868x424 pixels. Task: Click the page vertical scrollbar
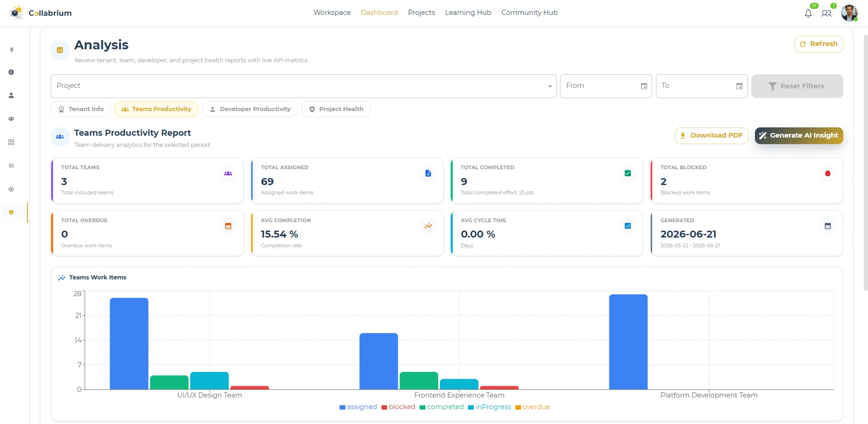click(x=865, y=163)
